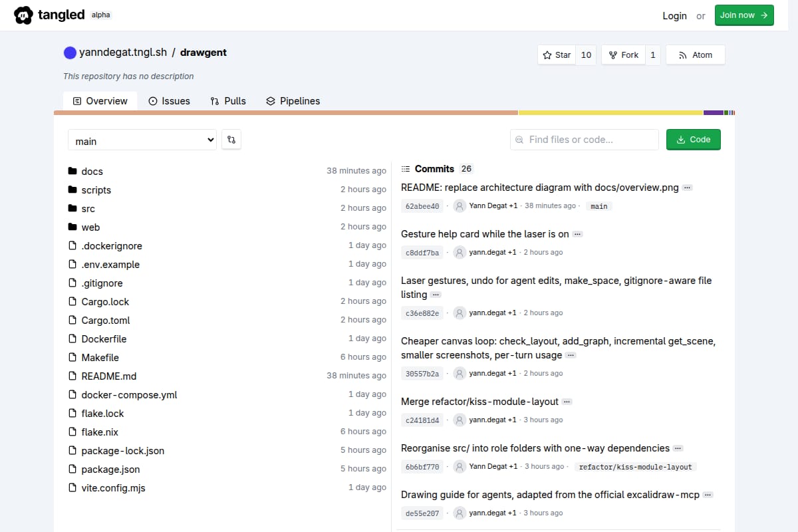The width and height of the screenshot is (798, 532).
Task: Click the Commits list icon
Action: 406,169
